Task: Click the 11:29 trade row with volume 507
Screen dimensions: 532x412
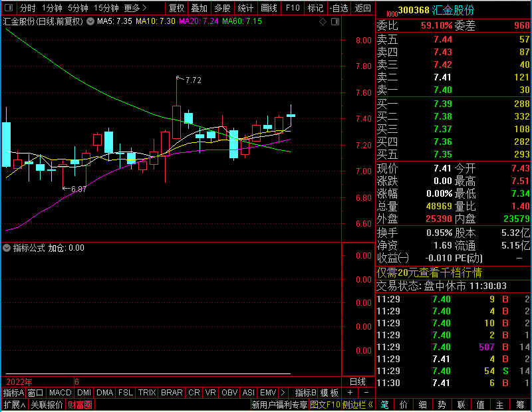Action: click(453, 348)
